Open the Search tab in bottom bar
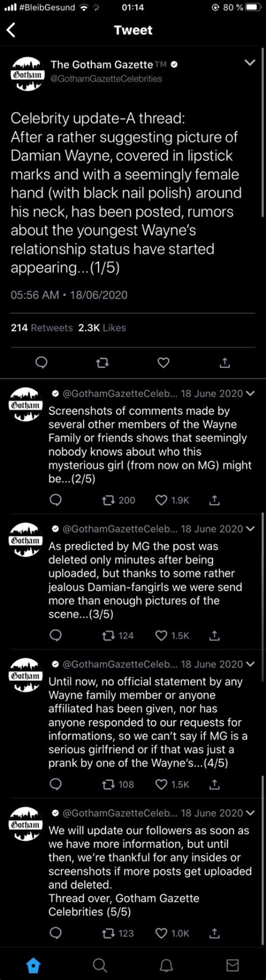Screen dimensions: 266x980 (99, 965)
